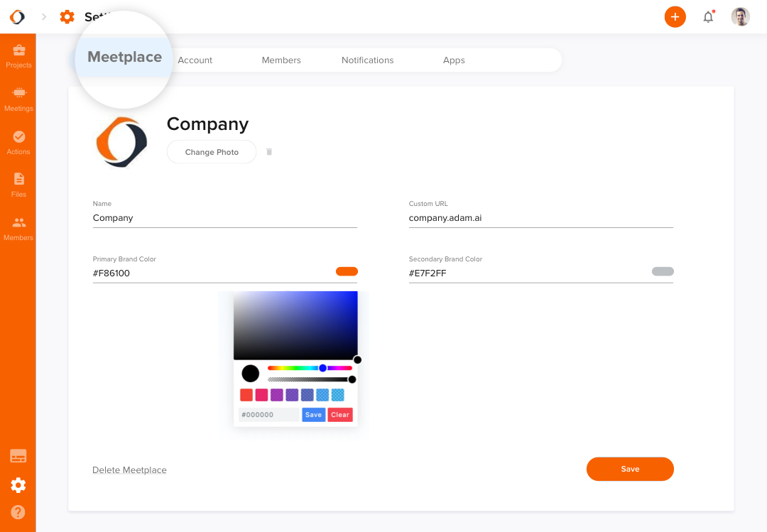This screenshot has width=767, height=532.
Task: Click the orange Save button for the page
Action: pyautogui.click(x=630, y=469)
